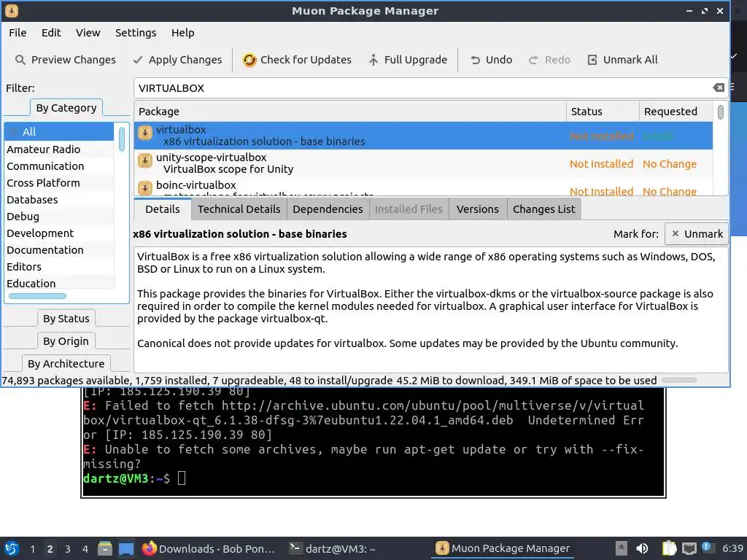
Task: Click the boinc-virtualbox package icon
Action: pos(145,187)
